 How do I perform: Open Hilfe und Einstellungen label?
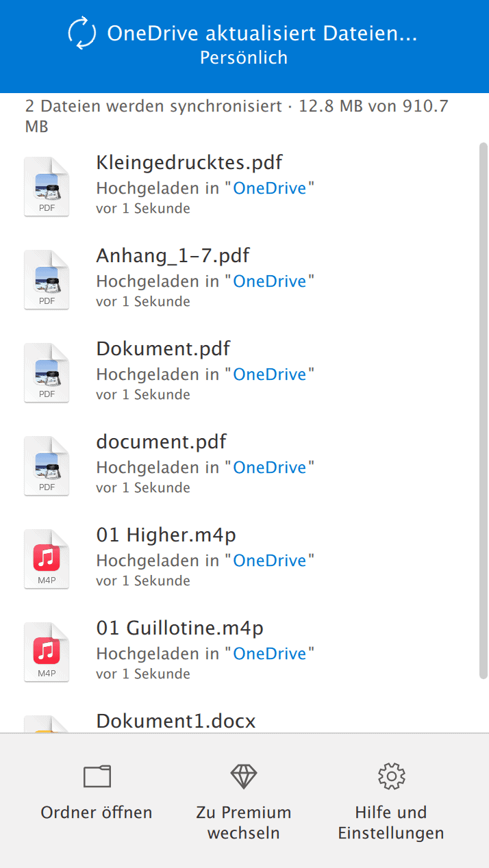click(x=391, y=823)
